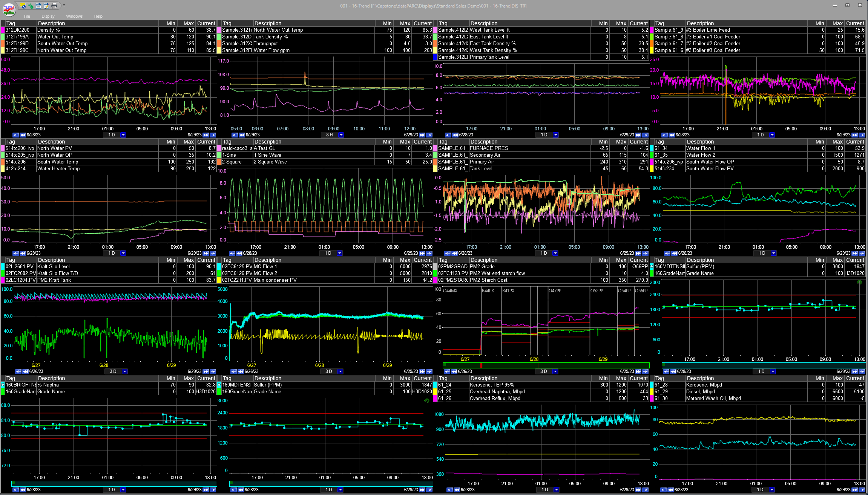Step back arrow on Tank Density % trend

coord(235,135)
